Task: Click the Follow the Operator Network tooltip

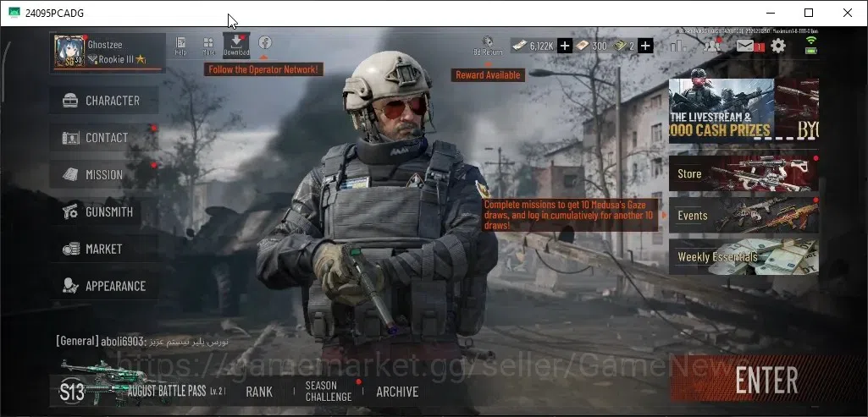Action: point(263,69)
